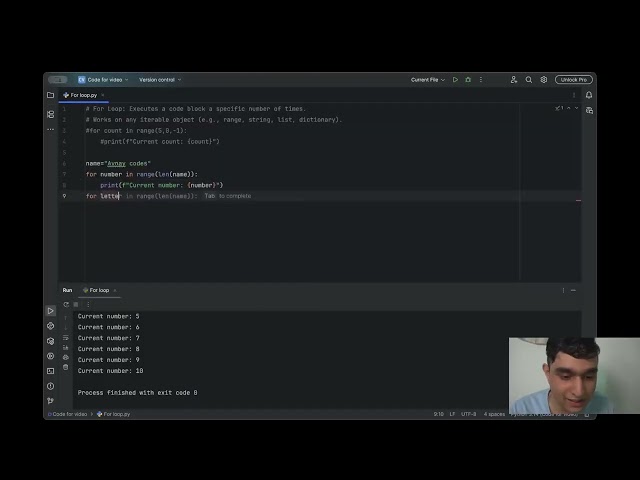Open Services tool window icon

(51, 356)
